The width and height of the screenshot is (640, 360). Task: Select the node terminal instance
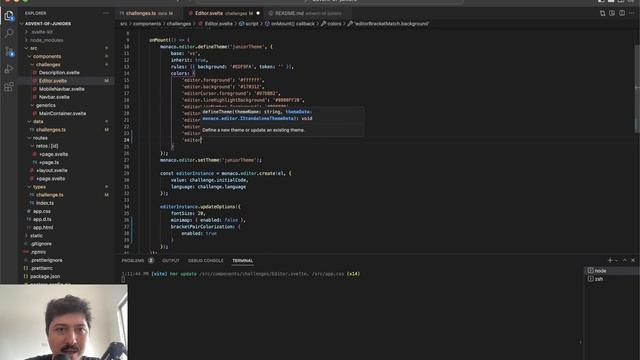(x=612, y=271)
